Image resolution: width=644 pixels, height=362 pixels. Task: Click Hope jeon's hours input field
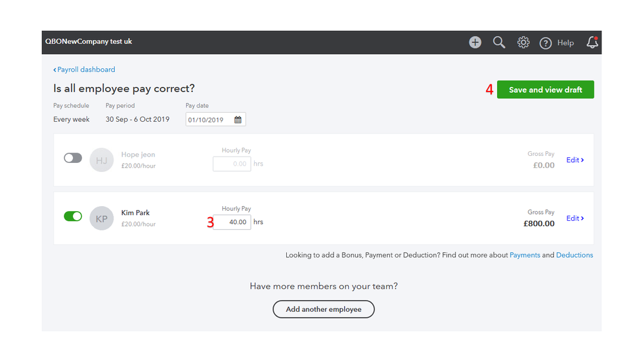click(231, 164)
